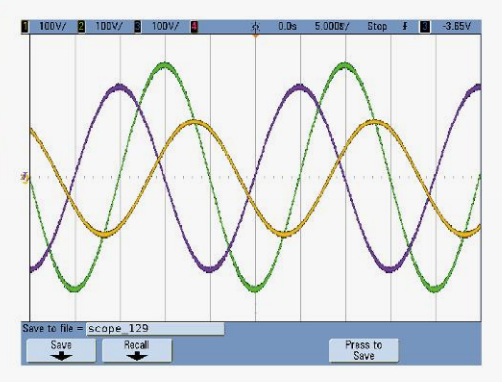Click the trigger source channel 3 badge

[x=425, y=26]
